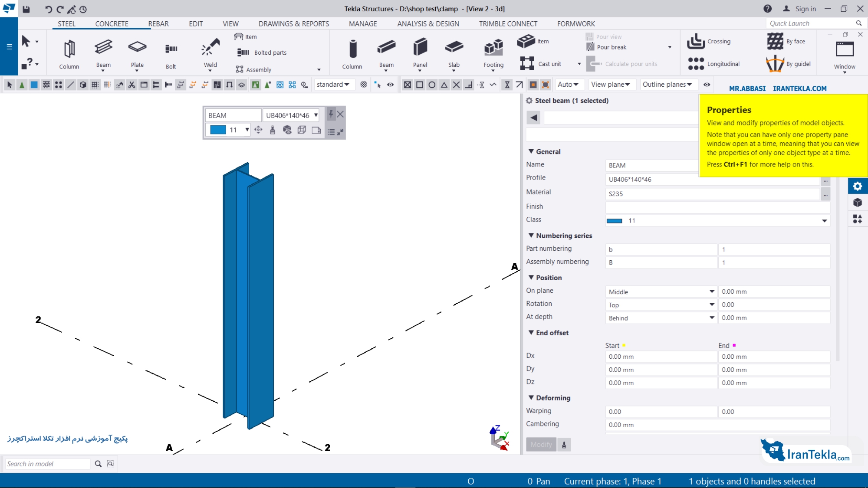Image resolution: width=868 pixels, height=488 pixels.
Task: Toggle Snap to center points circle
Action: [x=432, y=85]
